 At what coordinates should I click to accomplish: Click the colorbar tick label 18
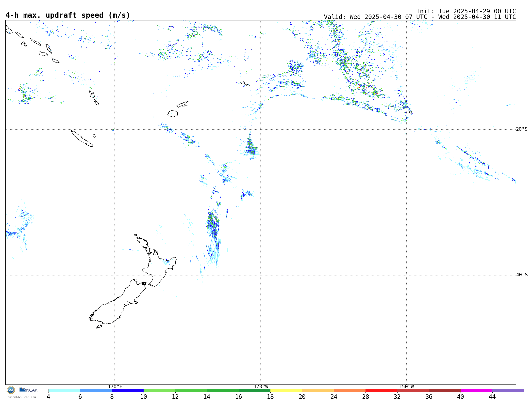tap(270, 397)
